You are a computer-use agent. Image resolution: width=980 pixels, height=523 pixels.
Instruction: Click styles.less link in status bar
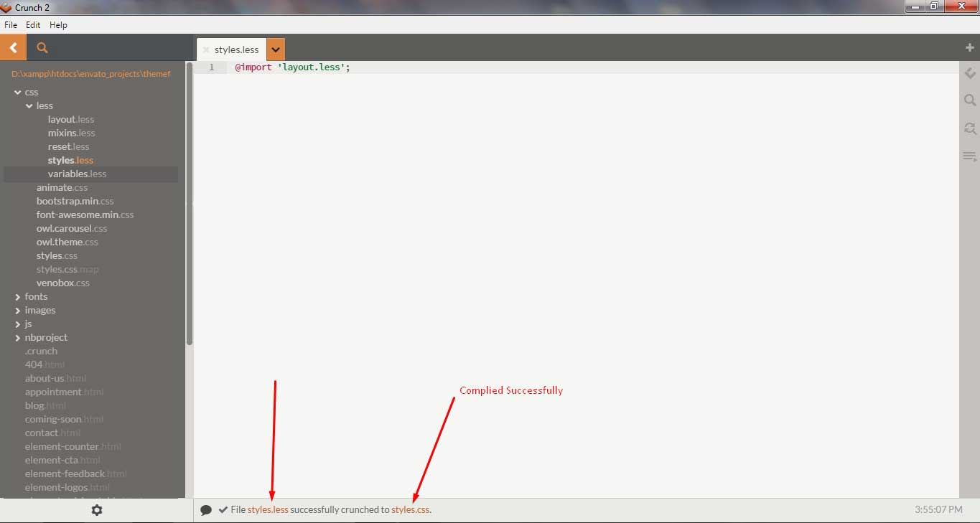pyautogui.click(x=268, y=510)
